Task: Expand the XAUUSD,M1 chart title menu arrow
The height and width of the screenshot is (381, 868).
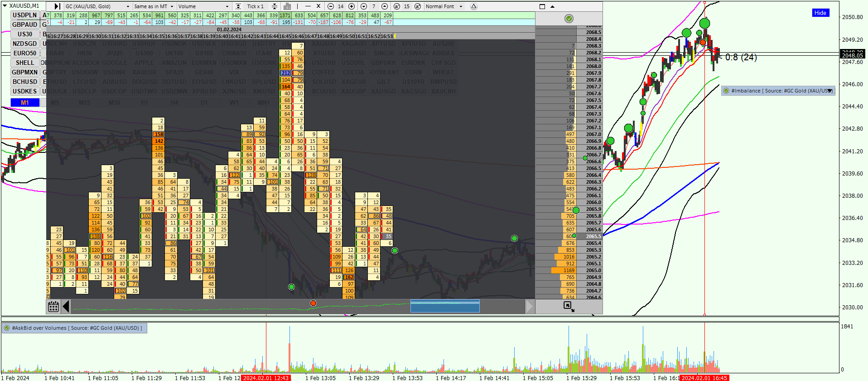Action: click(x=5, y=5)
